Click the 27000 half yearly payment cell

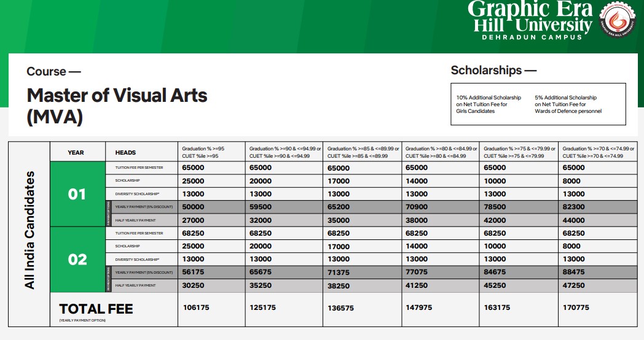[194, 220]
